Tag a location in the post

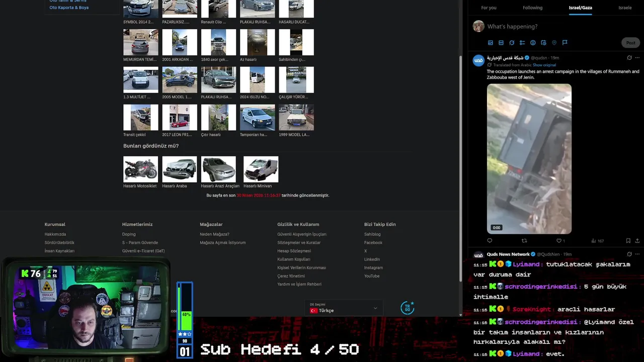(554, 43)
